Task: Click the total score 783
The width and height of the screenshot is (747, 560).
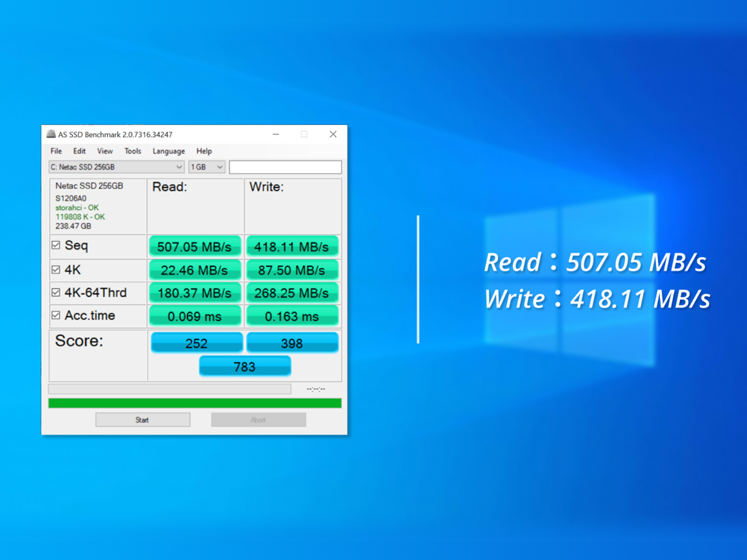Action: [x=245, y=366]
